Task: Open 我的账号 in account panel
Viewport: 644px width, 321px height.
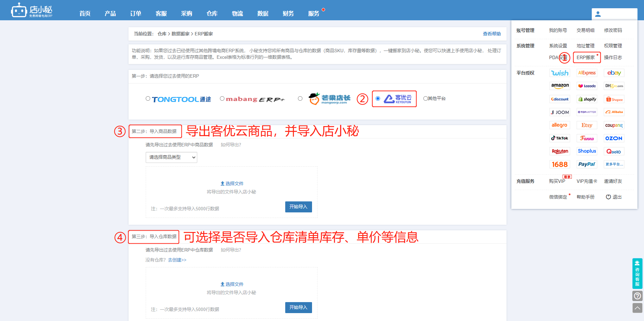Action: [558, 31]
